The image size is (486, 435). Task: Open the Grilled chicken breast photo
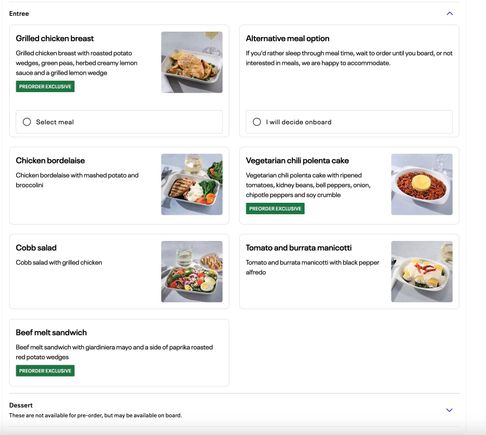(192, 62)
